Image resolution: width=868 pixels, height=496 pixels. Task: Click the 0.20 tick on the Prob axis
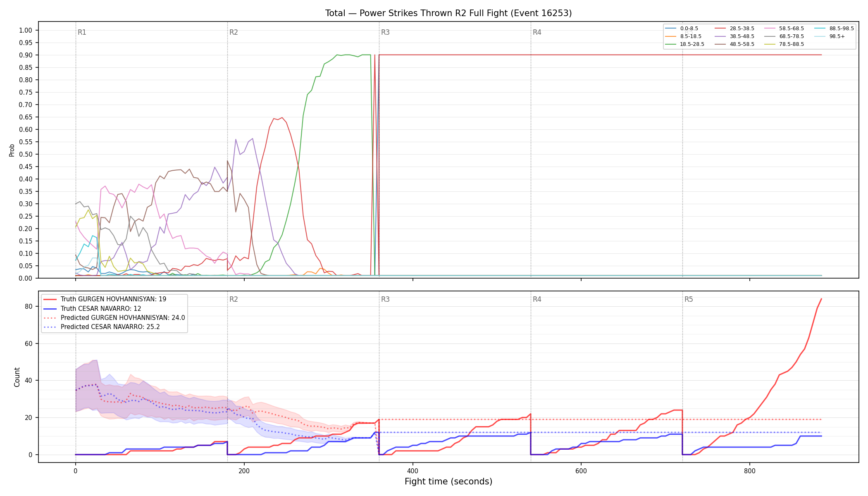pos(26,229)
